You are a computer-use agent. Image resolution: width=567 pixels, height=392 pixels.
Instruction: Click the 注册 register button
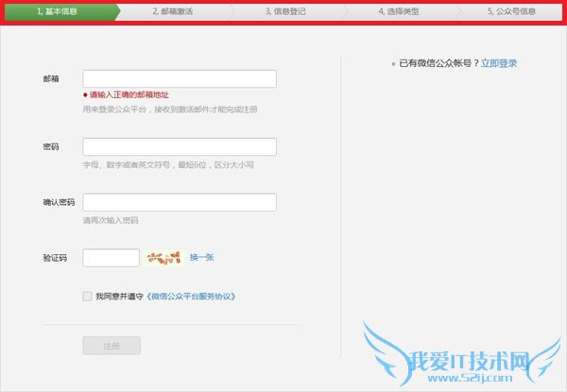[x=112, y=346]
